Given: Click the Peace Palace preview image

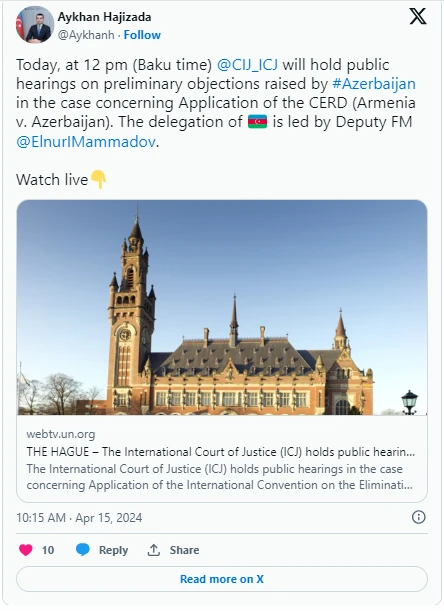Looking at the screenshot, I should tap(222, 307).
